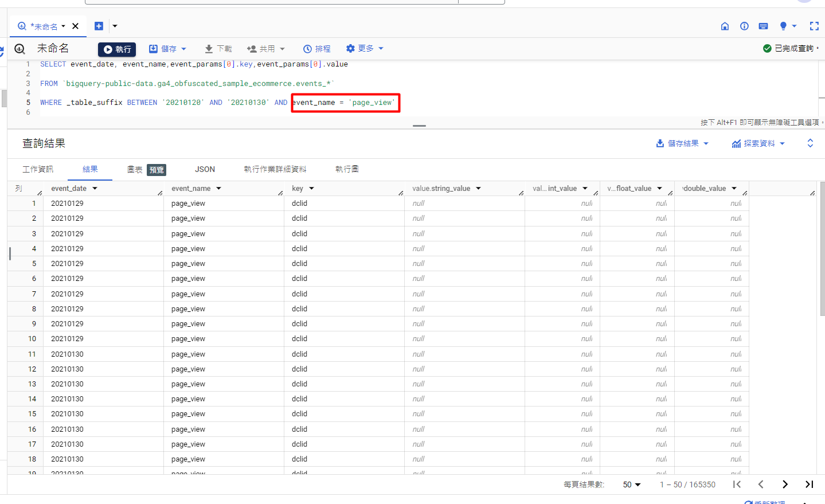Click the 未命名 query title
The width and height of the screenshot is (825, 504).
[x=53, y=48]
